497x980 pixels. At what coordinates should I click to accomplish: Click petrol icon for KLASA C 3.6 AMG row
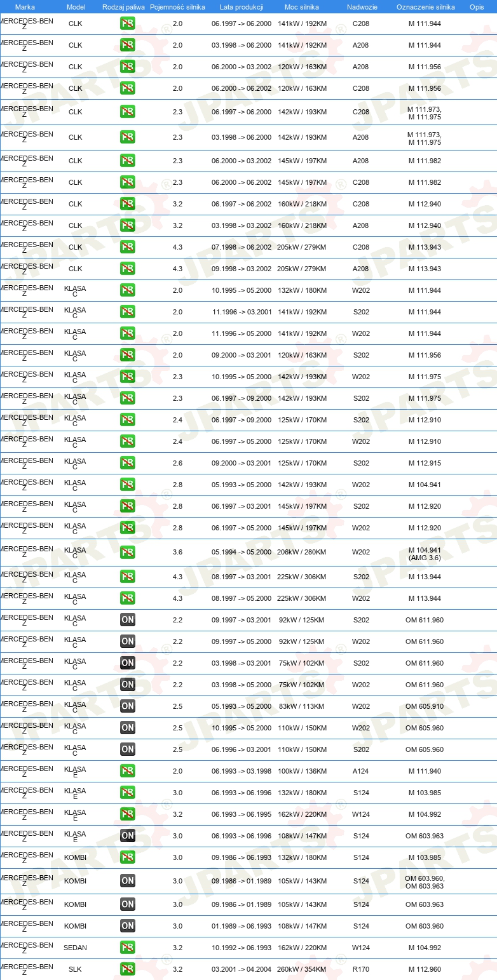click(x=128, y=553)
